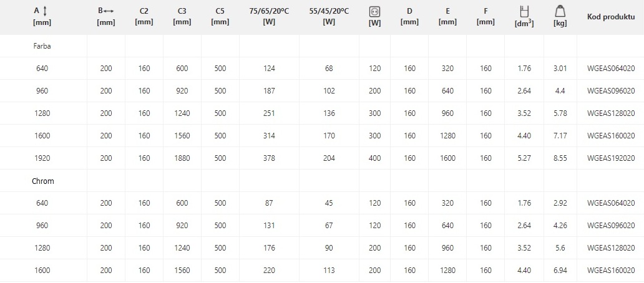Click the 400 electric power value cell
The image size is (644, 283).
(x=374, y=158)
